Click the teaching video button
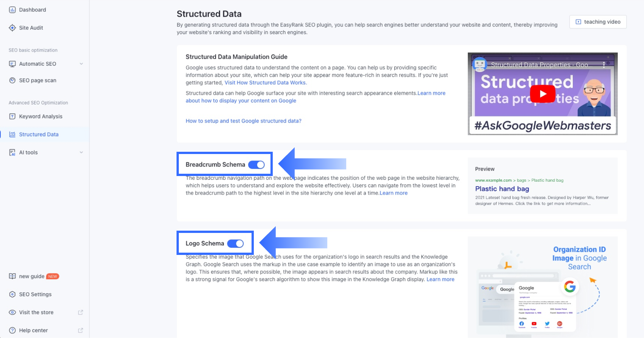The image size is (644, 338). click(598, 22)
